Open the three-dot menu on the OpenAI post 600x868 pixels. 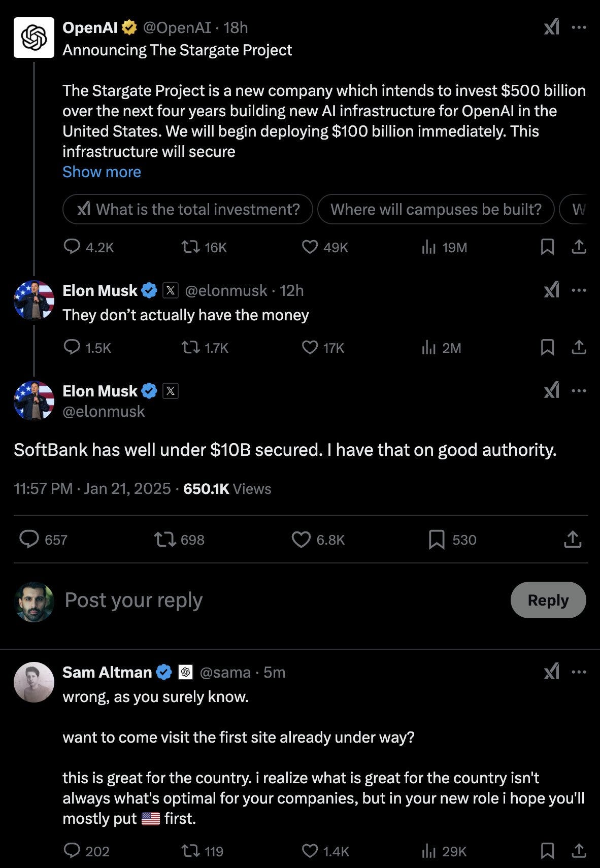[x=579, y=27]
